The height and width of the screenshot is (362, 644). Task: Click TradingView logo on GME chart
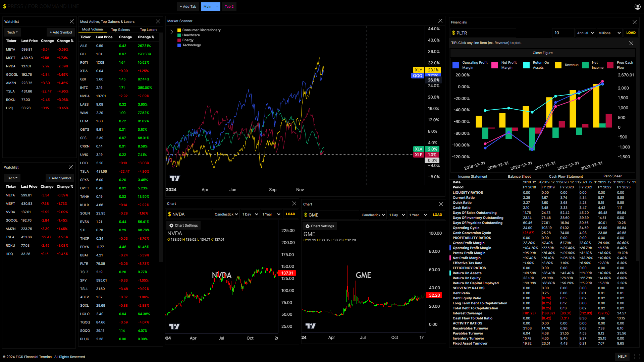click(310, 326)
